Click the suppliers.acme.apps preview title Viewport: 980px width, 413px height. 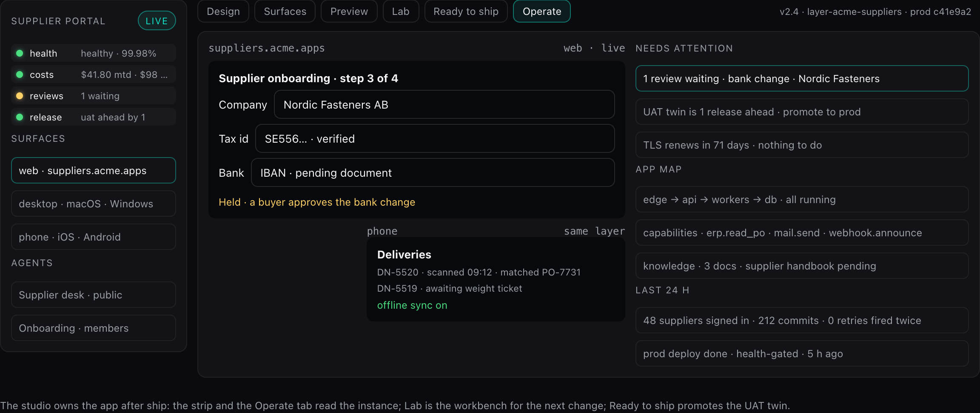point(267,48)
